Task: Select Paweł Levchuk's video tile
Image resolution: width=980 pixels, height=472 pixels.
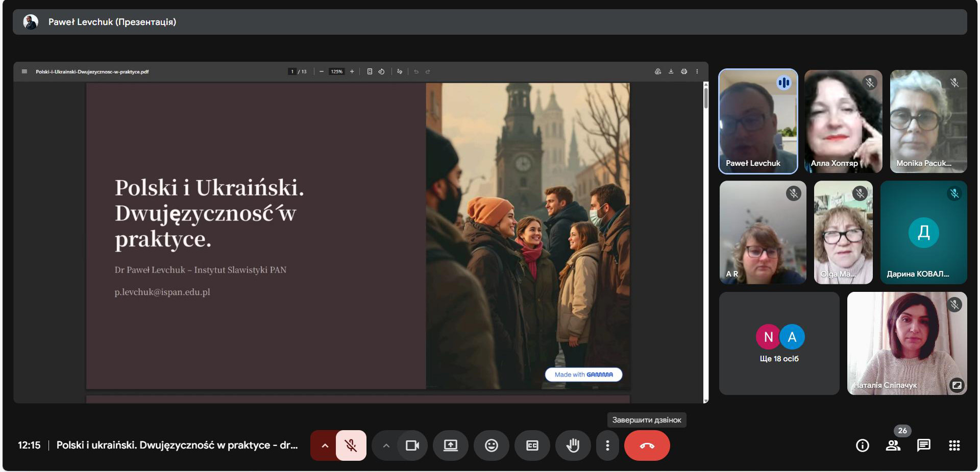Action: pos(757,121)
